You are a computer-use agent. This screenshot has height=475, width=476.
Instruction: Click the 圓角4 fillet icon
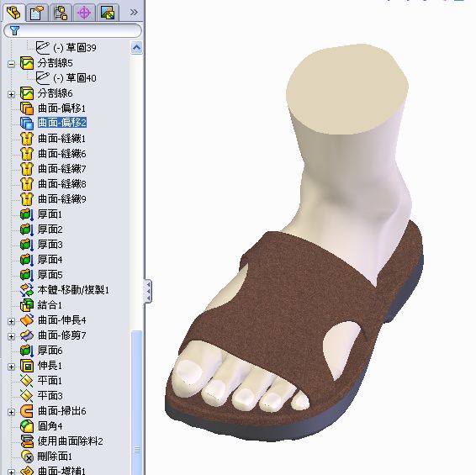coord(27,426)
